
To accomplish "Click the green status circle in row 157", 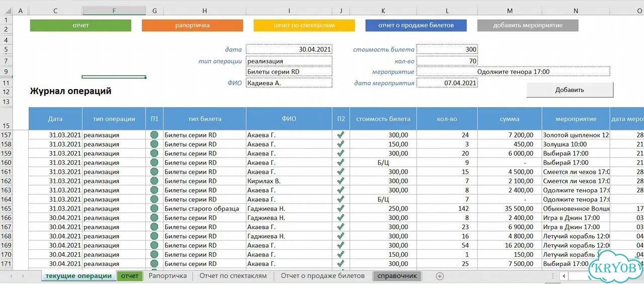I will [x=154, y=135].
